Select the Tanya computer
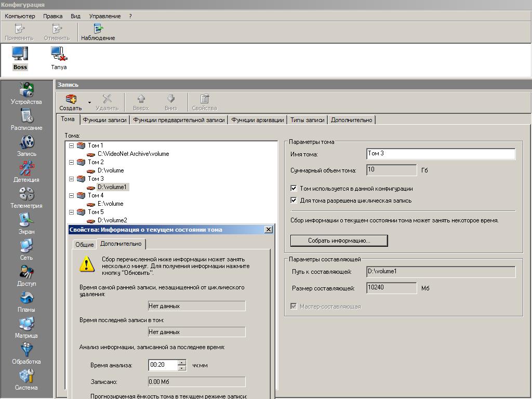The height and width of the screenshot is (399, 532). click(x=59, y=58)
